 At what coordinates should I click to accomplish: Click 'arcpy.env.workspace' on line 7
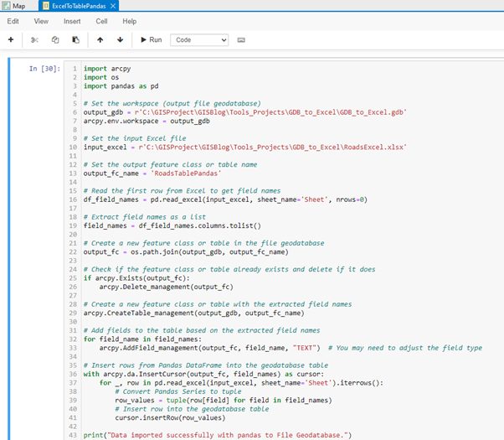(121, 121)
